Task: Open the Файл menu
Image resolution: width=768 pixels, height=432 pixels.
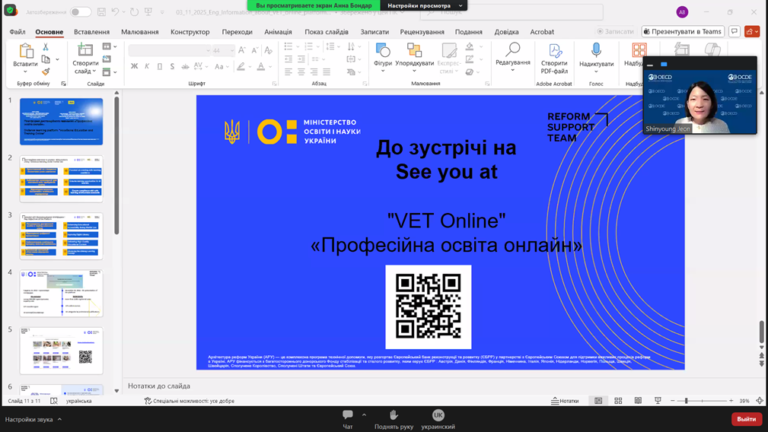Action: pos(17,32)
